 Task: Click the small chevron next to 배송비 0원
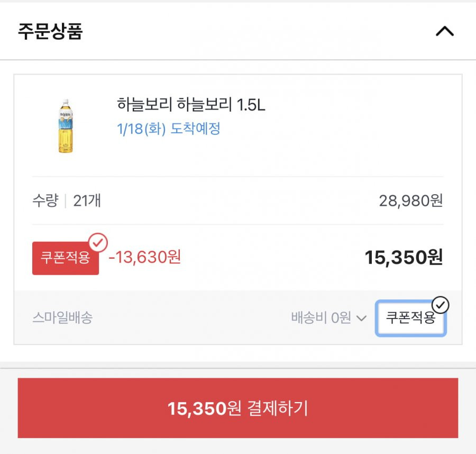coord(361,319)
